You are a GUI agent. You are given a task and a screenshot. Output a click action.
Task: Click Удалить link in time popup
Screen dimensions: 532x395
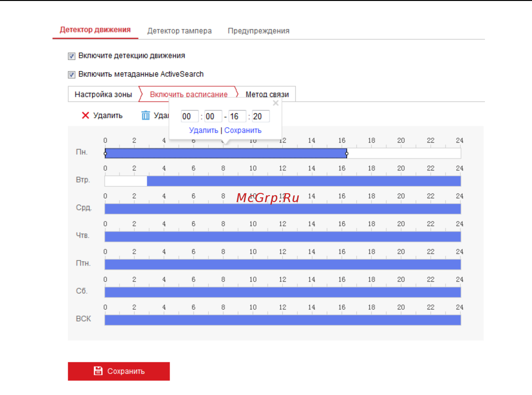[x=204, y=130]
